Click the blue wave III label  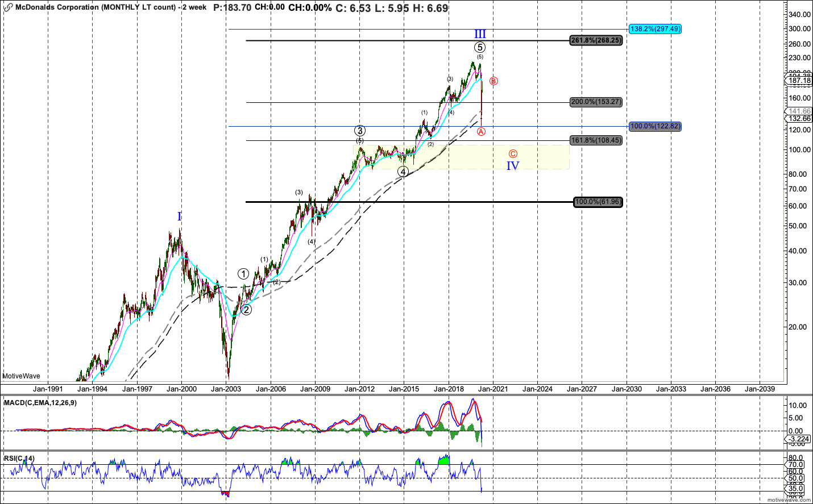pyautogui.click(x=480, y=34)
